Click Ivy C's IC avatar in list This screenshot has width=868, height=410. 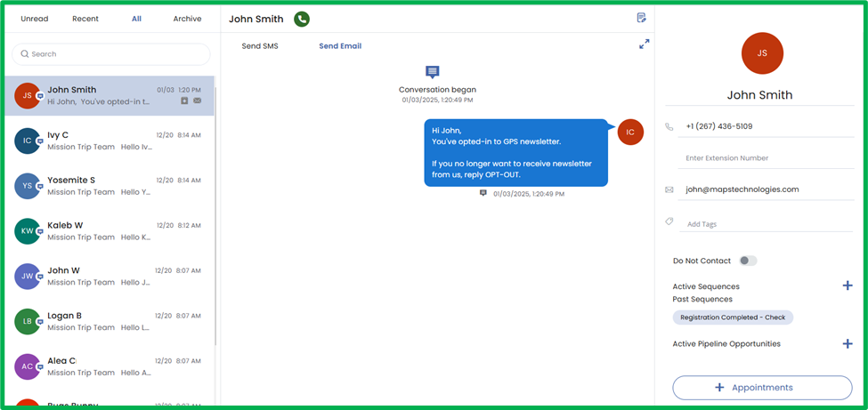point(27,141)
